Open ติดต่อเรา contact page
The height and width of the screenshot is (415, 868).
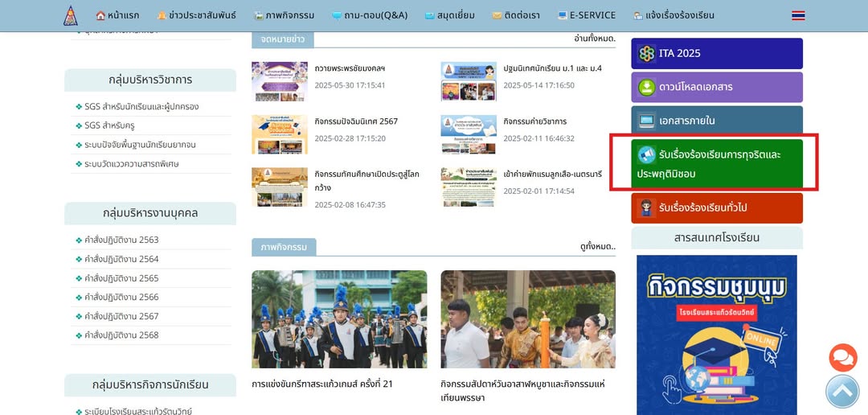point(518,15)
